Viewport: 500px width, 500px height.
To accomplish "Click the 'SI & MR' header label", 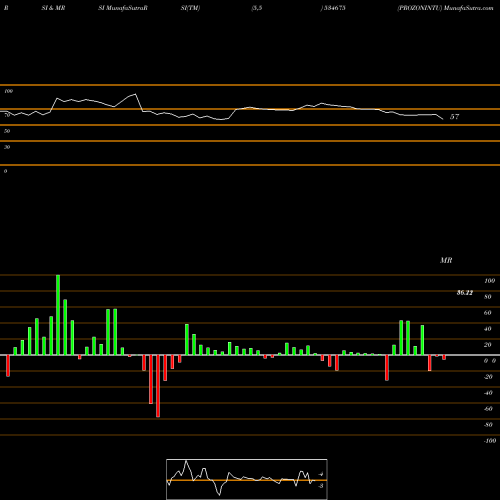I will [53, 8].
